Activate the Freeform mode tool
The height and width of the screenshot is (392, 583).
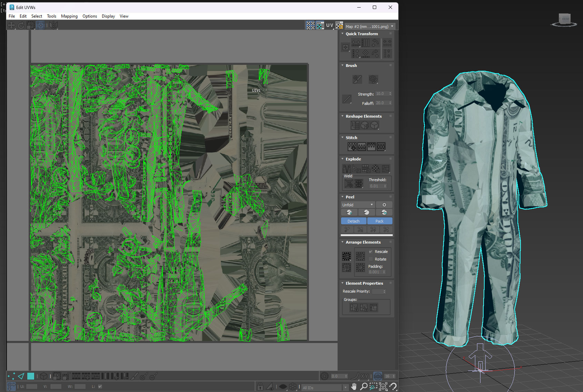pos(40,25)
